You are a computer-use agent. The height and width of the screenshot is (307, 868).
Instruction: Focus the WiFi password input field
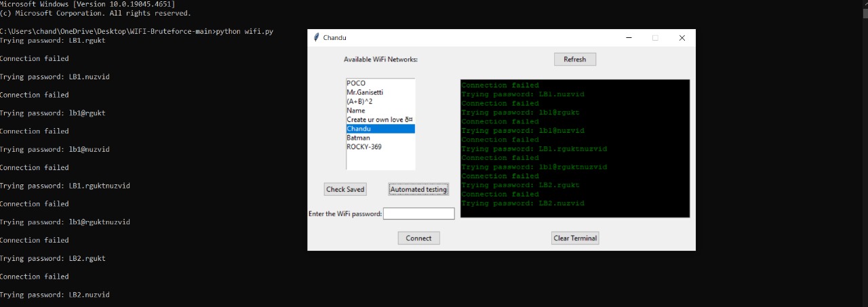coord(418,213)
